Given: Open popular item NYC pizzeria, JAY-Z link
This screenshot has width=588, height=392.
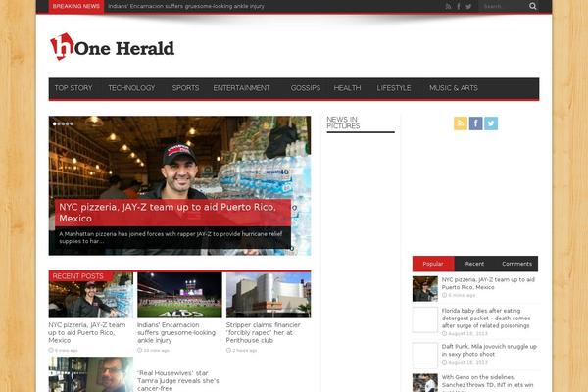Looking at the screenshot, I should pos(488,283).
